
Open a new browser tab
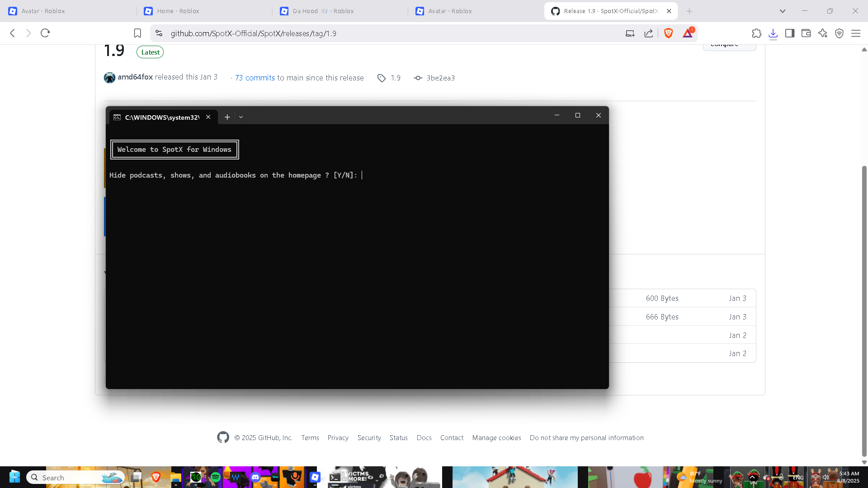689,11
